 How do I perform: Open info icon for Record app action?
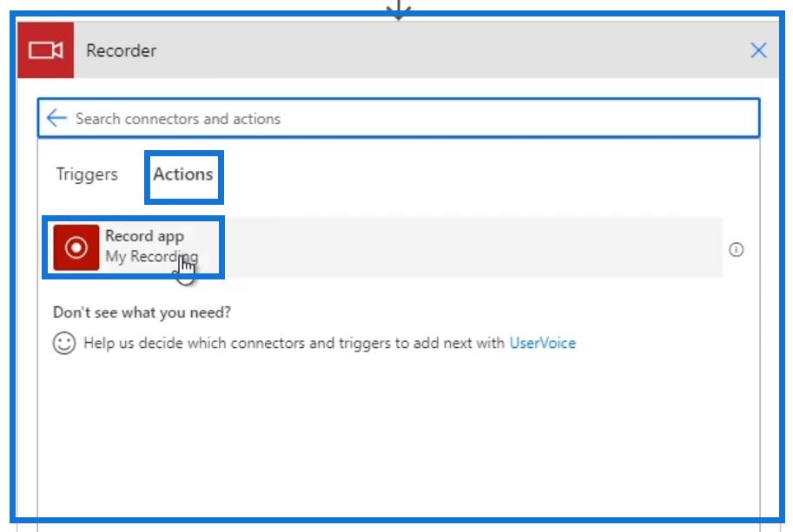pyautogui.click(x=736, y=249)
